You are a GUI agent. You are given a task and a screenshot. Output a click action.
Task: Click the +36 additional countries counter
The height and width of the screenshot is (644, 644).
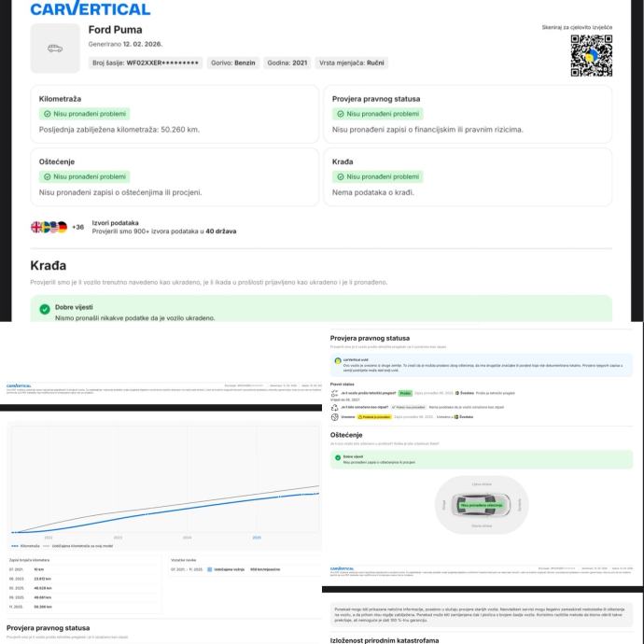78,227
